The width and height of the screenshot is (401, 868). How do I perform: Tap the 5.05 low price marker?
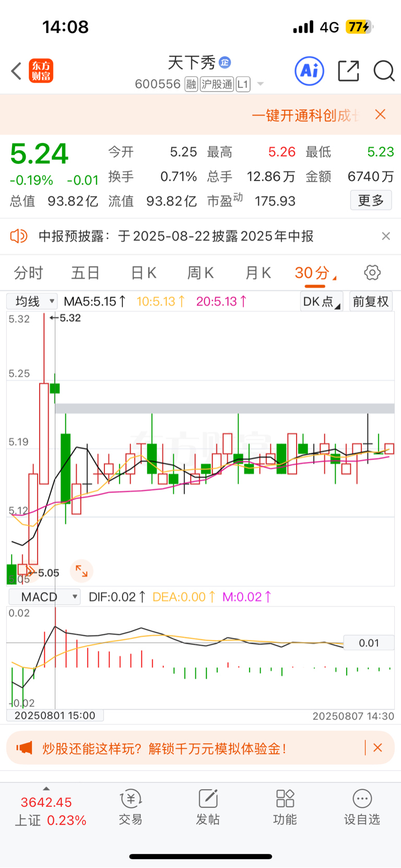pyautogui.click(x=44, y=573)
